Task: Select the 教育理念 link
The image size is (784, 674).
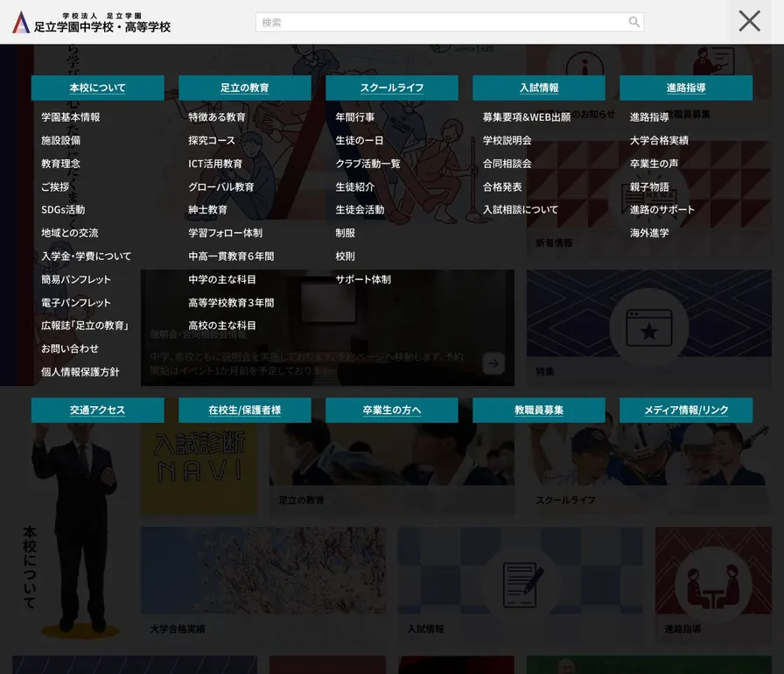Action: (60, 164)
